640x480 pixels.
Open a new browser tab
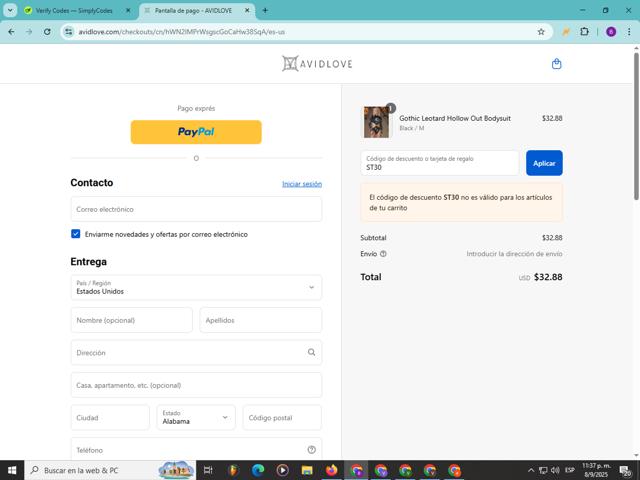pyautogui.click(x=265, y=11)
